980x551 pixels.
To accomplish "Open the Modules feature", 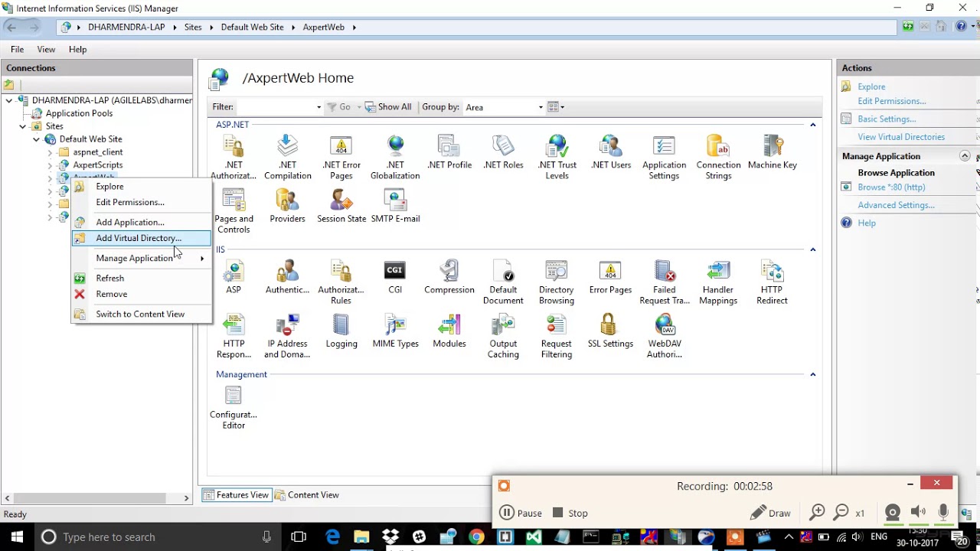I will tap(449, 330).
